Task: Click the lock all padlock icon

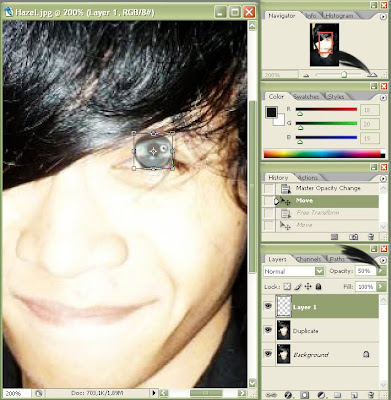Action: [x=318, y=286]
